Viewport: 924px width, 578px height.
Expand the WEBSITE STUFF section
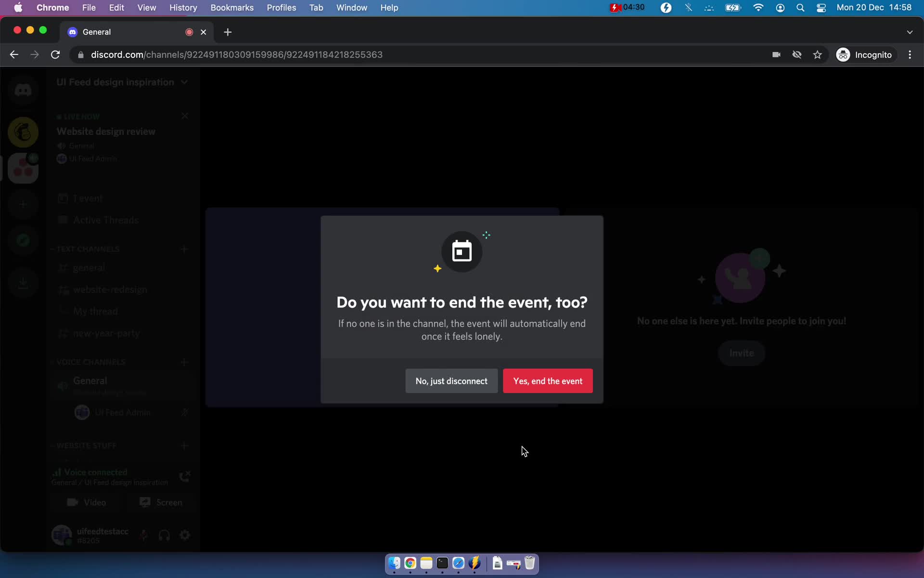click(x=87, y=445)
